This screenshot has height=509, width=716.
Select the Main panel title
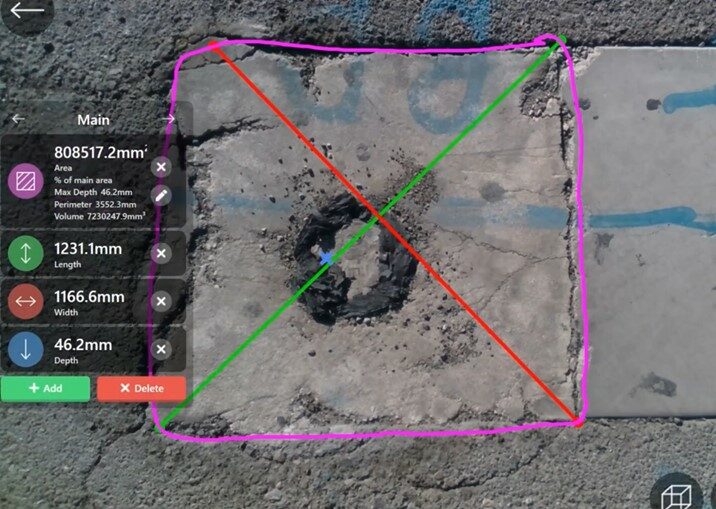(93, 120)
